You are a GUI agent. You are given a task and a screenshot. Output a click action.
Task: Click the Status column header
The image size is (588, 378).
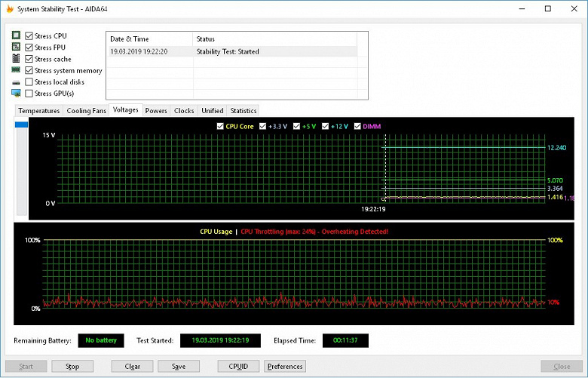coord(275,39)
